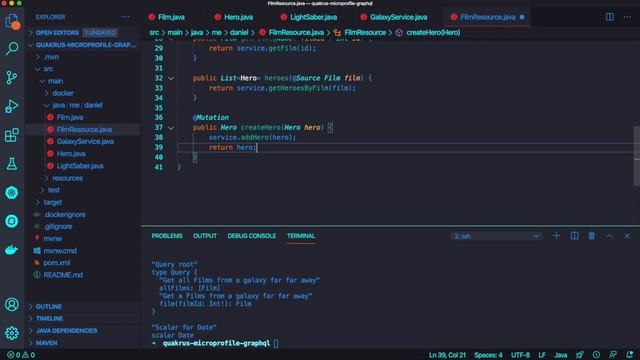Expand the target folder

pos(83,202)
